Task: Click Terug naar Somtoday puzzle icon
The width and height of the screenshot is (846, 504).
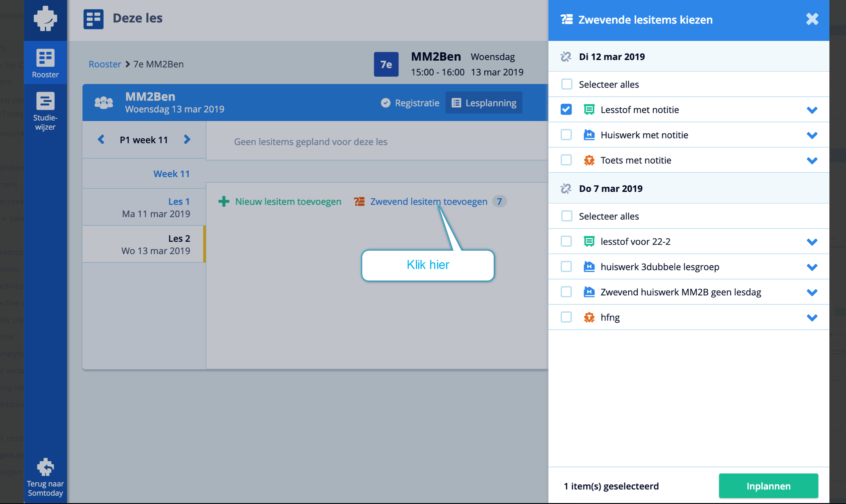Action: 45,467
